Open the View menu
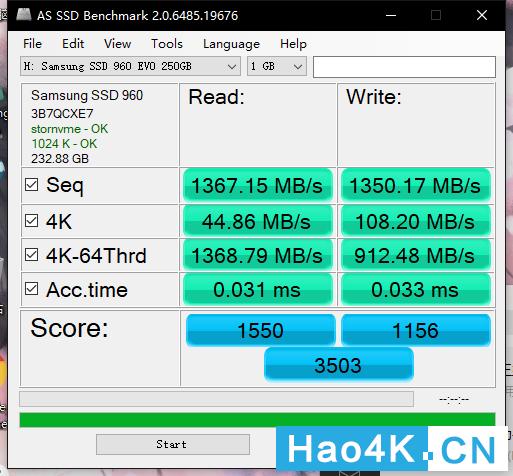Viewport: 513px width, 476px height. click(117, 44)
